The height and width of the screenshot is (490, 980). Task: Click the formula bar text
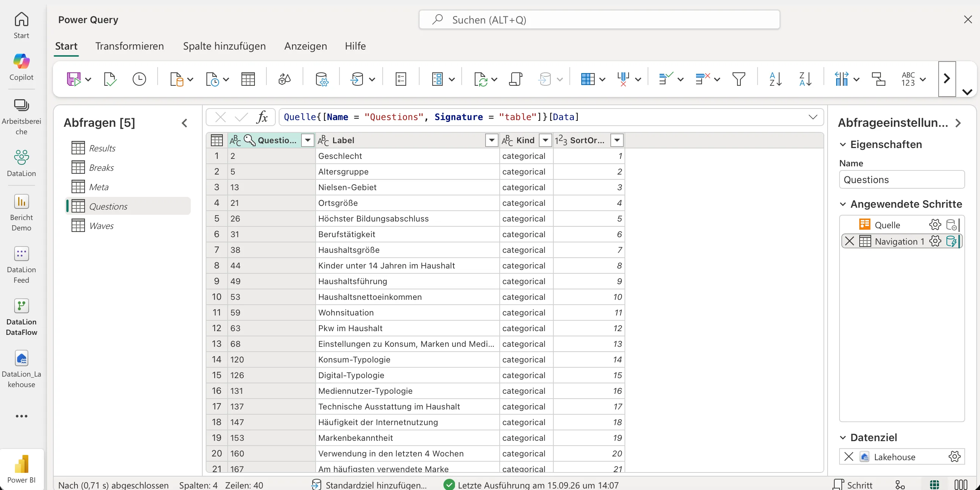pos(431,117)
